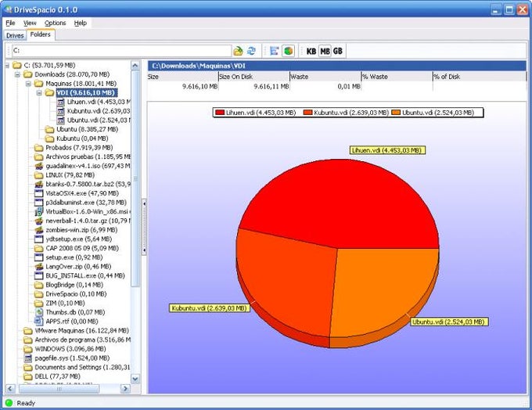Click the % Waste column header
This screenshot has width=532, height=410.
pyautogui.click(x=397, y=77)
